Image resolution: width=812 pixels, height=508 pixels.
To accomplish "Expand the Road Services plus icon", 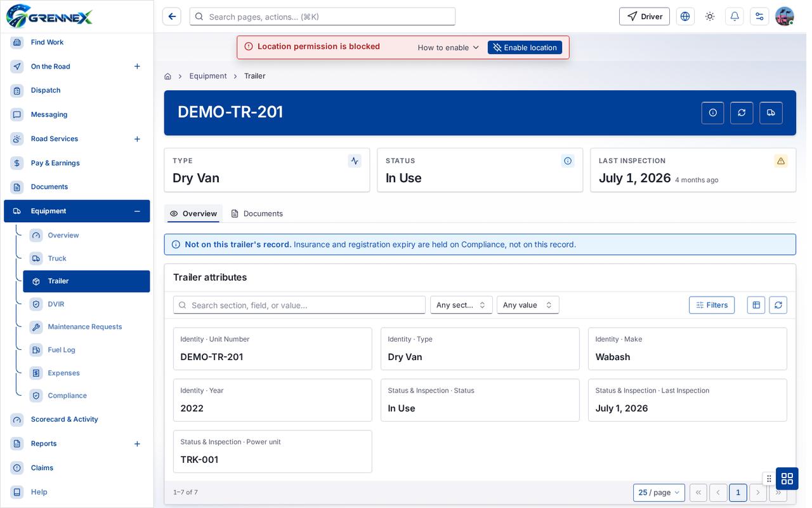I will coord(137,139).
